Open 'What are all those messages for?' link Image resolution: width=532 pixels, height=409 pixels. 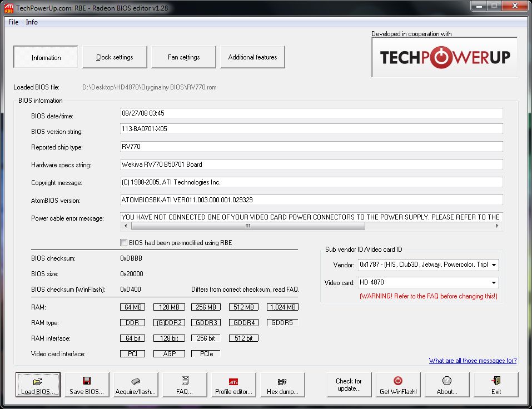(x=473, y=361)
